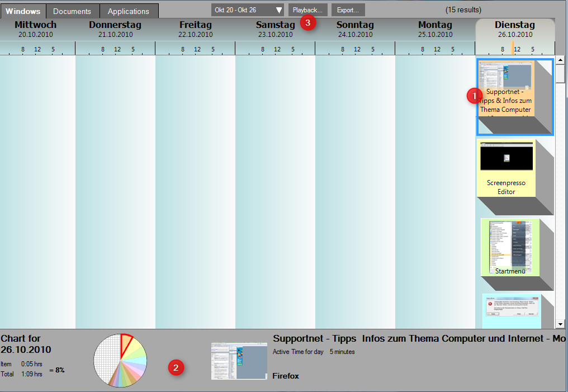Click the Export button
This screenshot has width=568, height=392.
tap(348, 9)
